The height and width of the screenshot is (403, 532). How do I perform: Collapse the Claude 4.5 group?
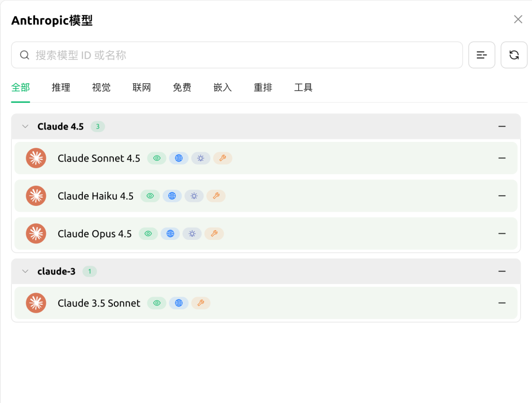(x=25, y=126)
